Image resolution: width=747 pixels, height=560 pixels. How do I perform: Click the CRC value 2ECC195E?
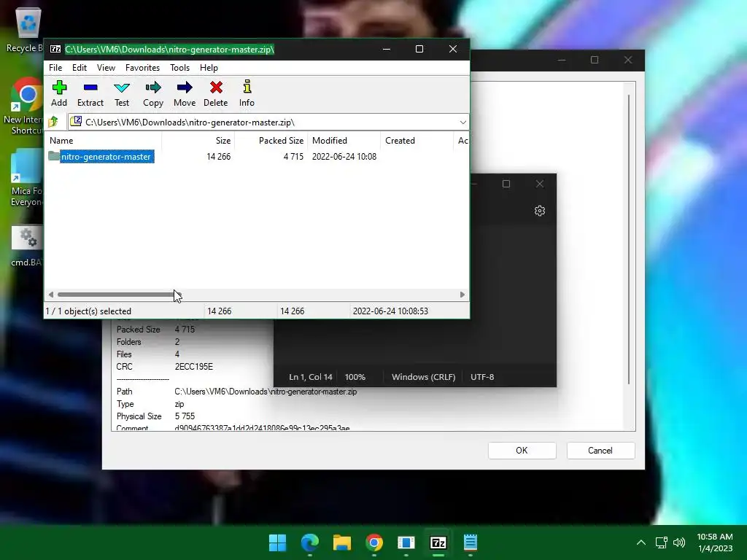tap(193, 367)
